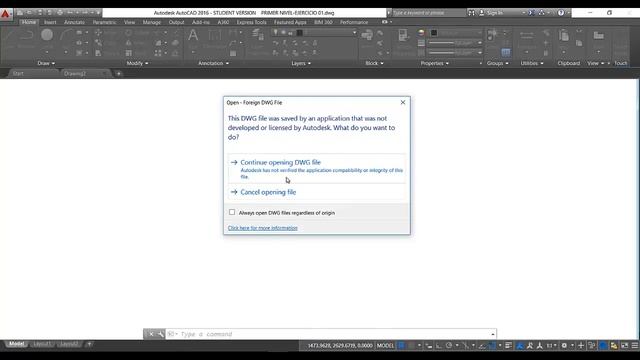Open the Help question mark icon
640x360 pixels.
[x=561, y=13]
